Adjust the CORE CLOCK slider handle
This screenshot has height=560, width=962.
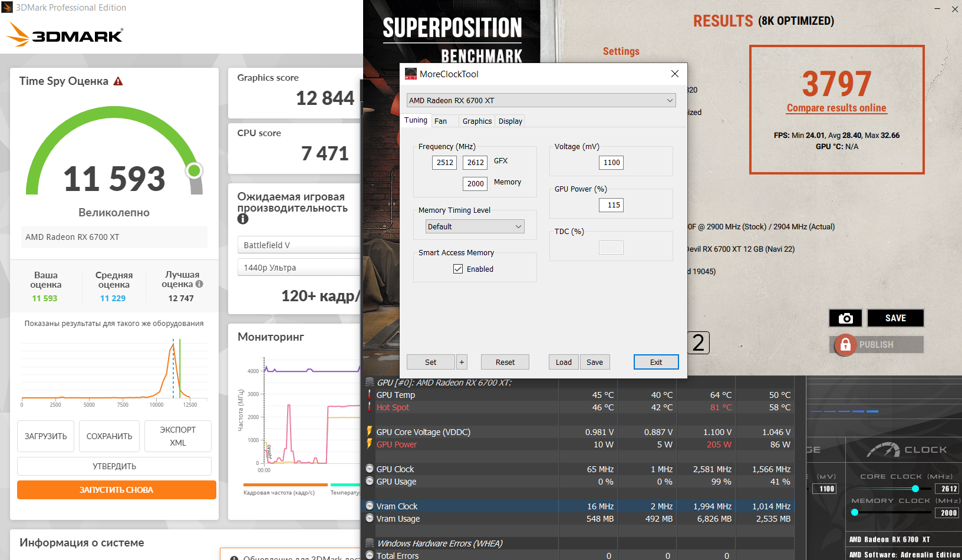click(915, 489)
